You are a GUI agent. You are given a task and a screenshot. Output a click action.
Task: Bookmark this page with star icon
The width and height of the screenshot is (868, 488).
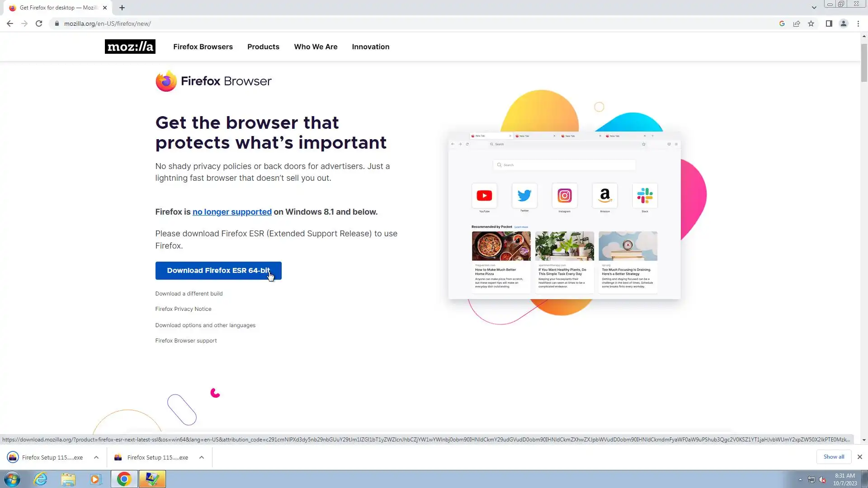(811, 23)
